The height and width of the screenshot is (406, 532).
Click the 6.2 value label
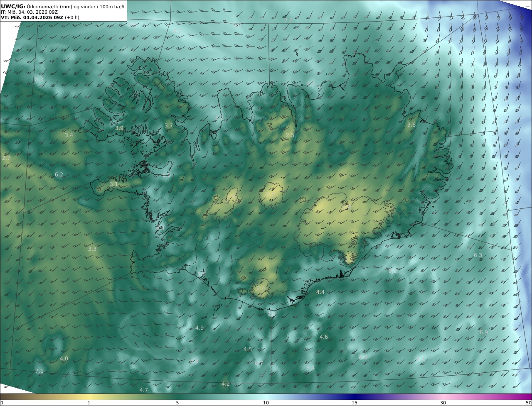point(59,175)
